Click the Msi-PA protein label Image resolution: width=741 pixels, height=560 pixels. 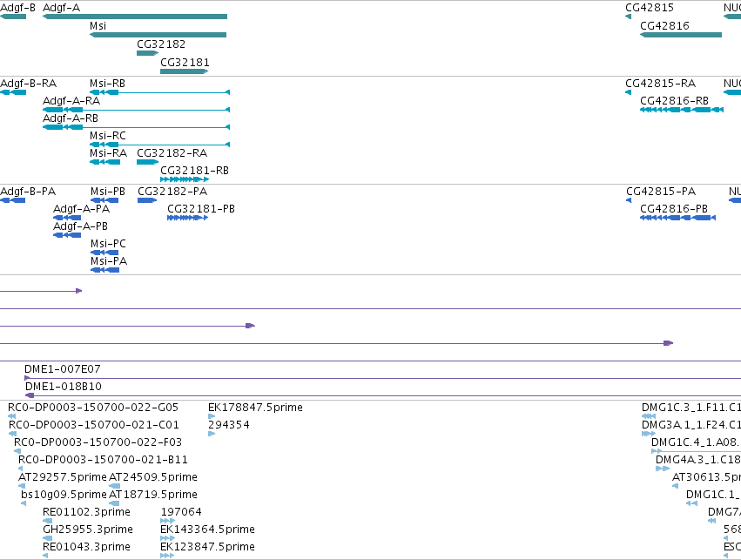(x=109, y=261)
